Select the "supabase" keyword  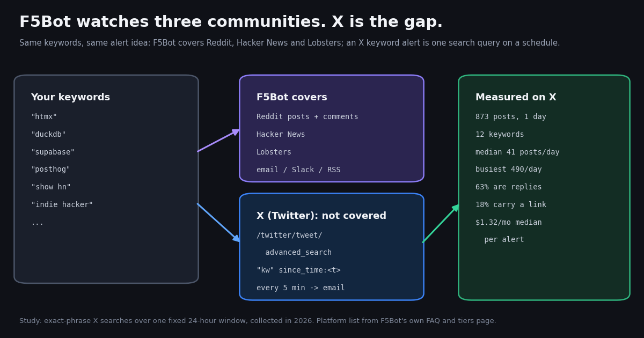pos(53,152)
